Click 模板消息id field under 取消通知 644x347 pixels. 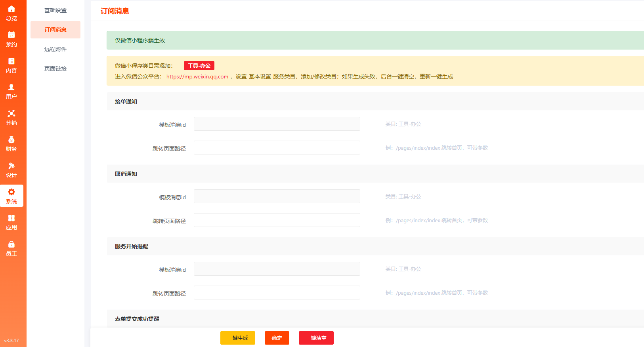(277, 196)
